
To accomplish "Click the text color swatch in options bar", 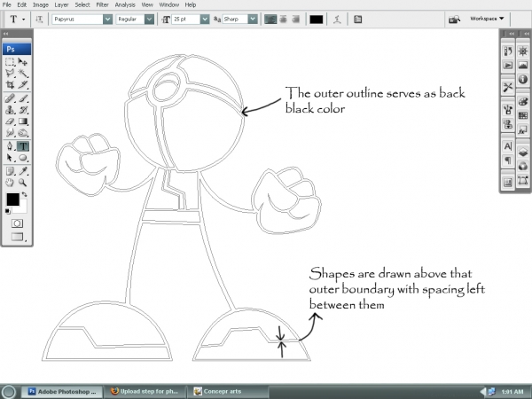I will (317, 20).
